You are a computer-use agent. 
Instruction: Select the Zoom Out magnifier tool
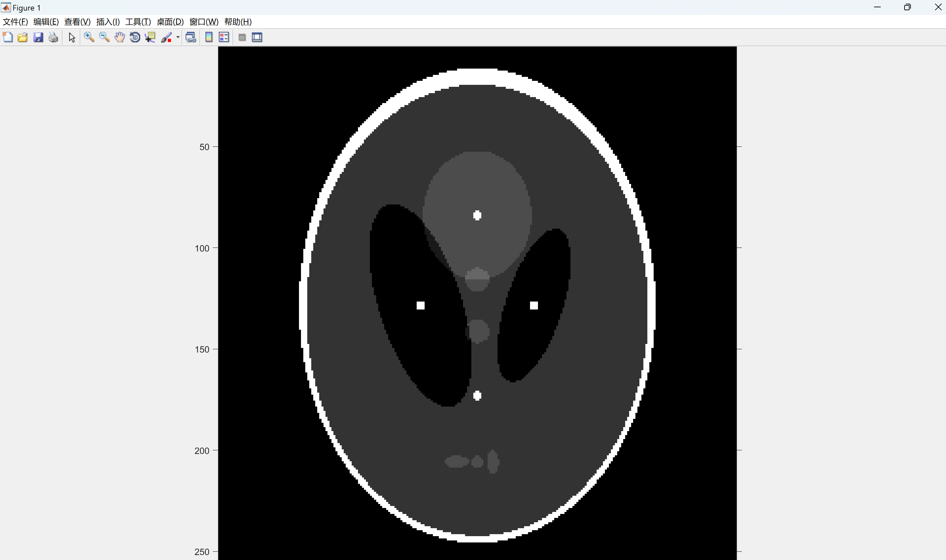[104, 37]
